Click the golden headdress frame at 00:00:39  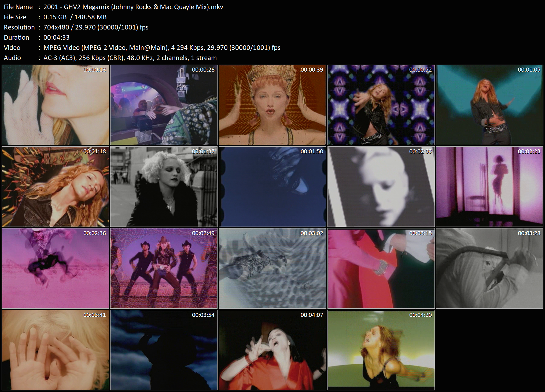click(x=272, y=105)
